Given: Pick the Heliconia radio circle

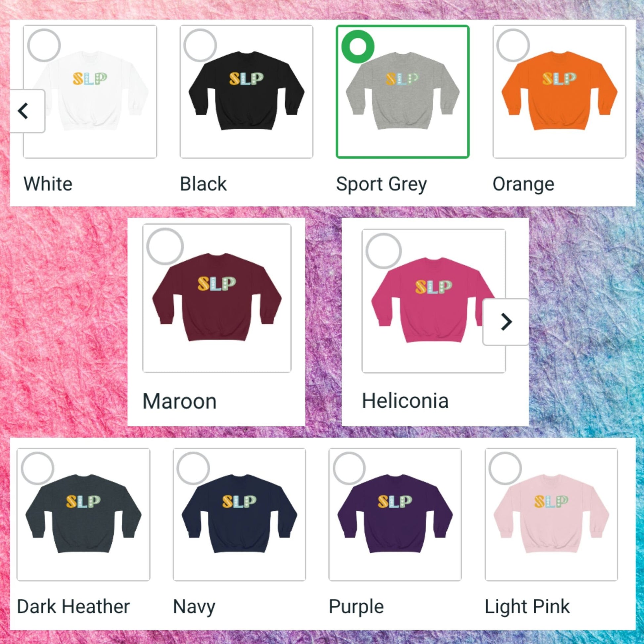Looking at the screenshot, I should click(x=384, y=251).
